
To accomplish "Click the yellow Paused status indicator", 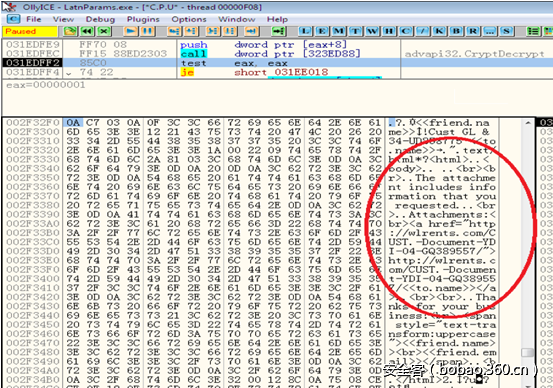I will (x=30, y=31).
